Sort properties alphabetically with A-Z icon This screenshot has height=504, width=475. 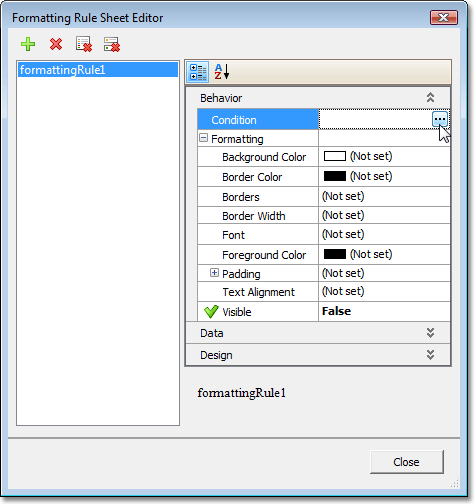pos(222,72)
